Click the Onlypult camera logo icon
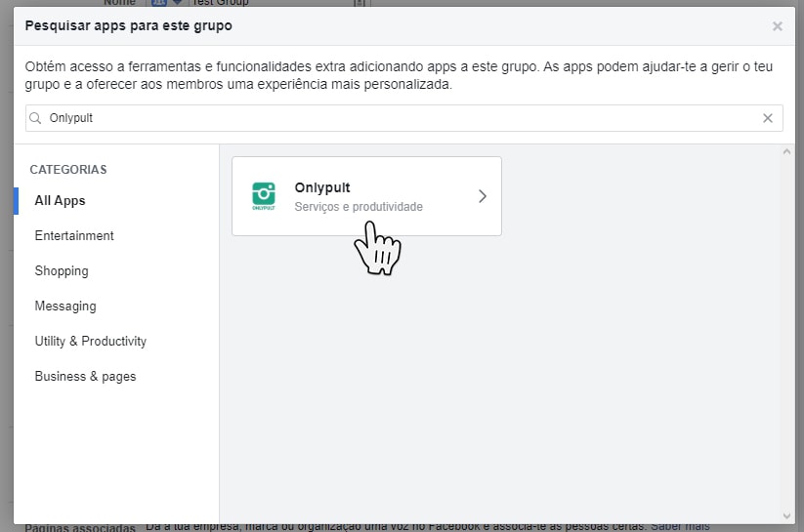This screenshot has height=532, width=804. click(x=263, y=196)
